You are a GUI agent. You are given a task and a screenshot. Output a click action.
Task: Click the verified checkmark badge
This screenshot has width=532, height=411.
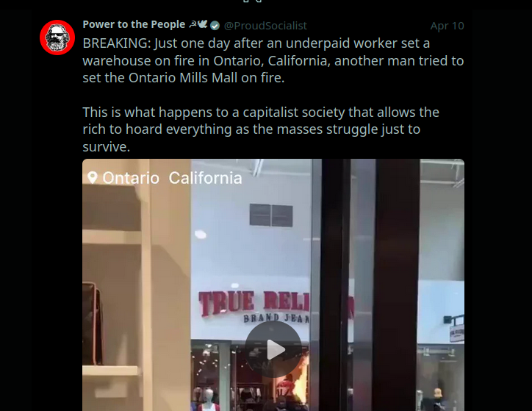215,26
